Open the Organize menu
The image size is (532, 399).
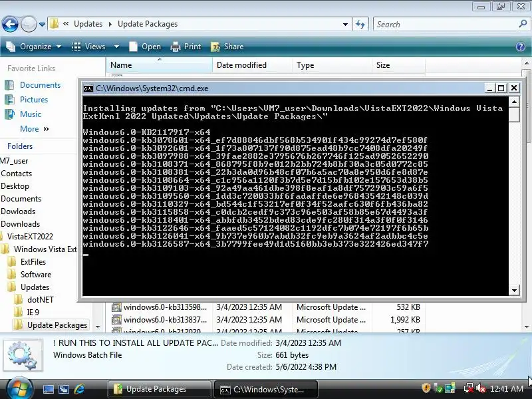(34, 47)
